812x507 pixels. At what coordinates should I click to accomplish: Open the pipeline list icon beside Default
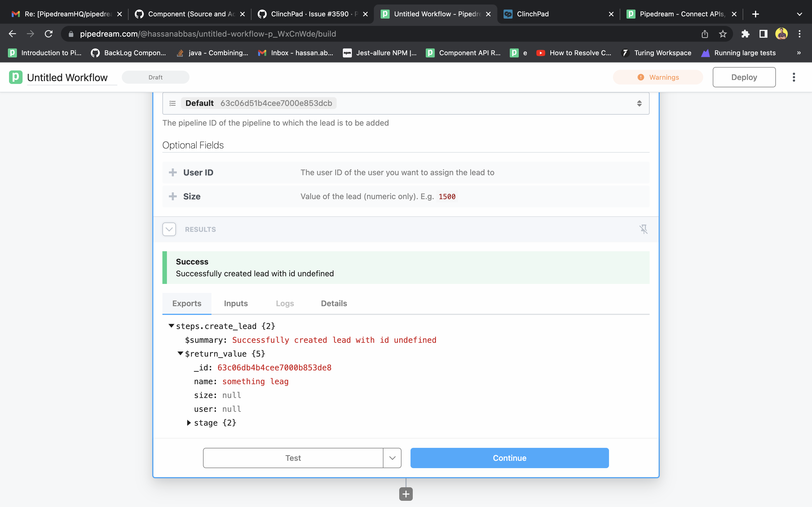pyautogui.click(x=172, y=103)
